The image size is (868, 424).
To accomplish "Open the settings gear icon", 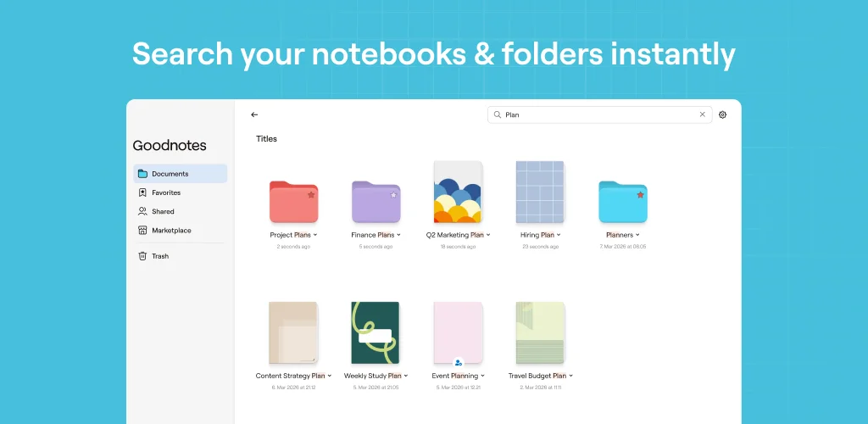I will (x=722, y=114).
